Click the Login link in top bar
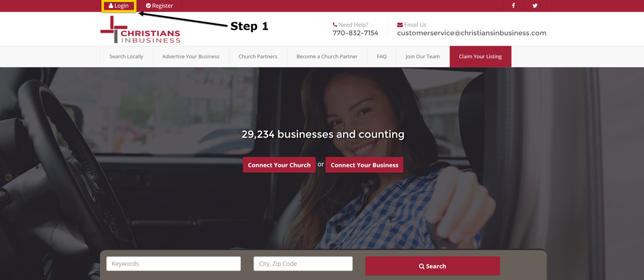The height and width of the screenshot is (280, 644). (119, 6)
